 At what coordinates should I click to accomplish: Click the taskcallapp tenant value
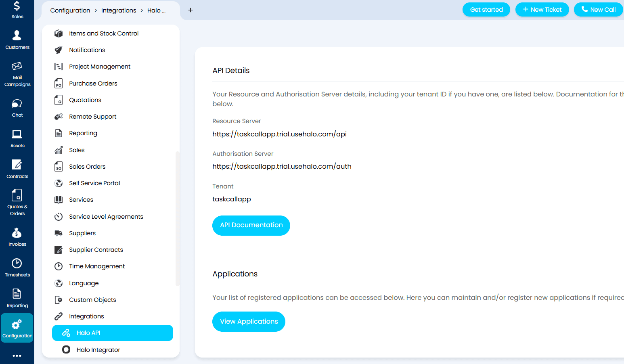click(232, 199)
